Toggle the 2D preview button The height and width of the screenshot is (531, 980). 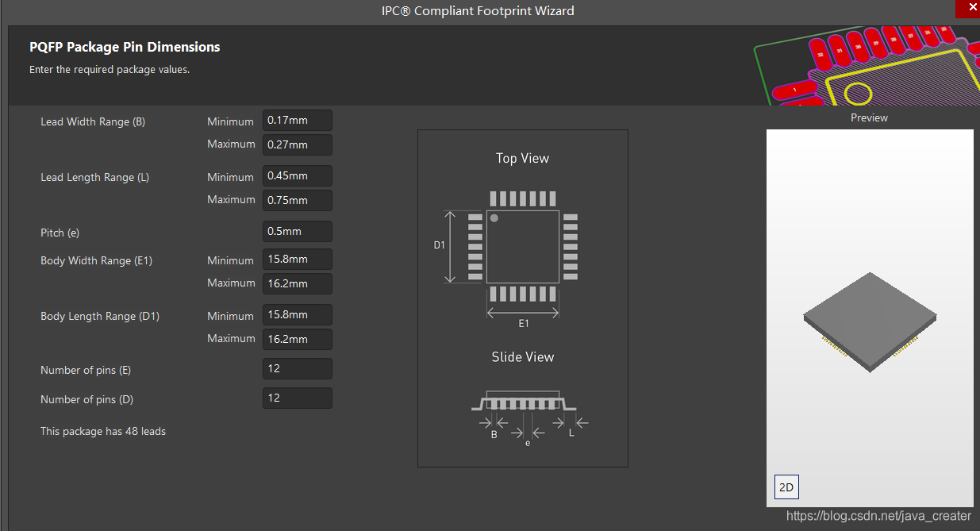(786, 487)
